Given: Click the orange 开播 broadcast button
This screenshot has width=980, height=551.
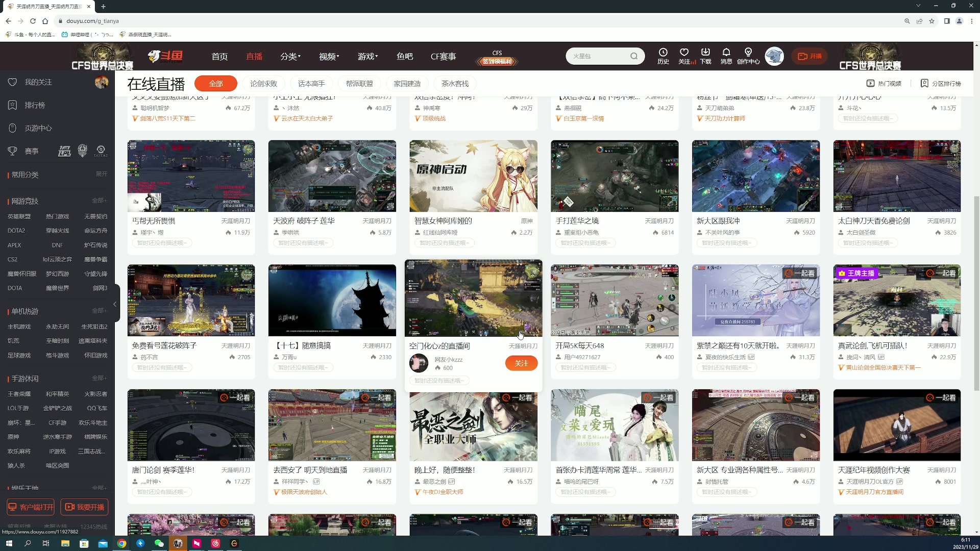Looking at the screenshot, I should (810, 56).
